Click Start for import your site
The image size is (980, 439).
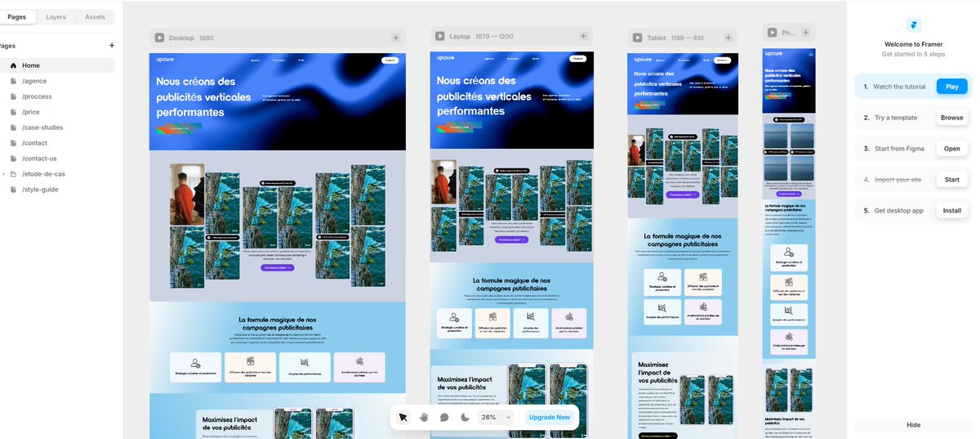952,179
